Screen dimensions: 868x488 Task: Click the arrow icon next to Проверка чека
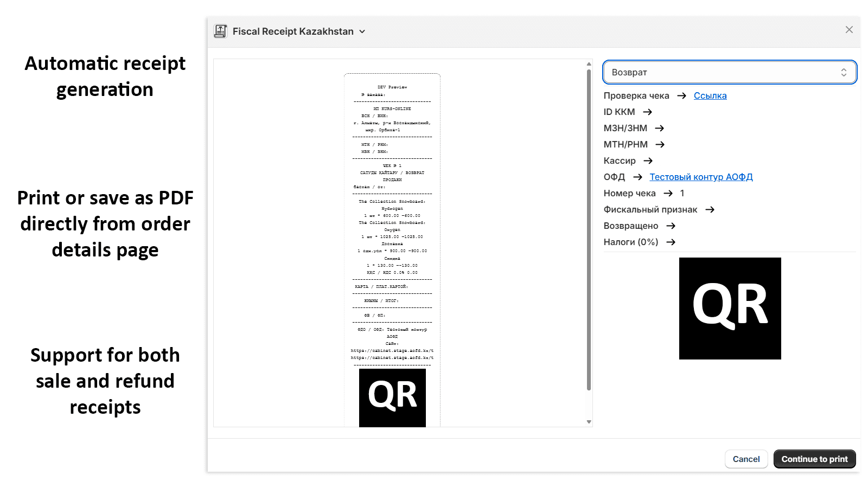click(x=681, y=95)
